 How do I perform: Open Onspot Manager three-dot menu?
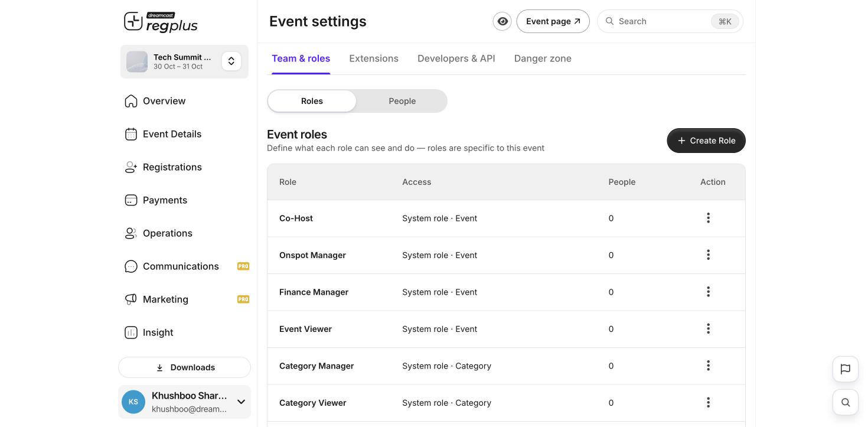coord(708,255)
